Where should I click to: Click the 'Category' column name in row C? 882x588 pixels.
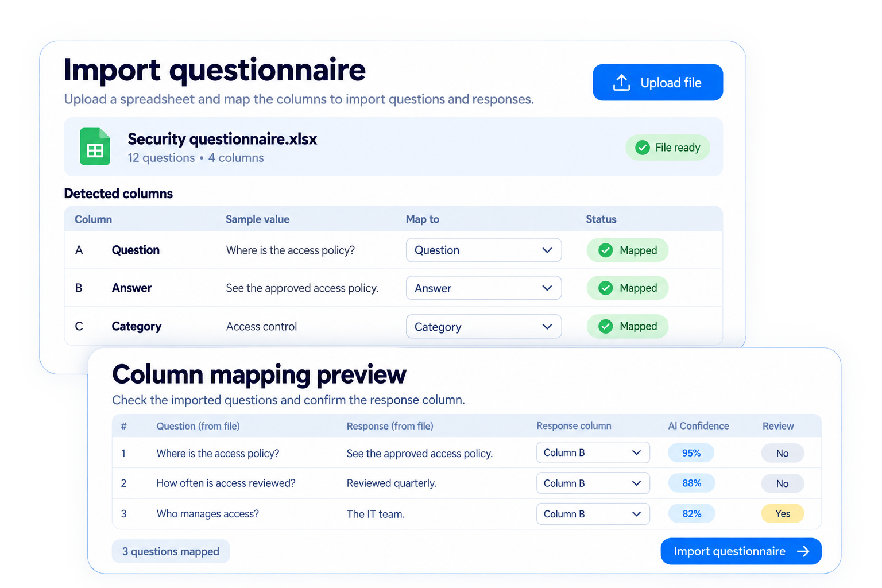pyautogui.click(x=137, y=327)
